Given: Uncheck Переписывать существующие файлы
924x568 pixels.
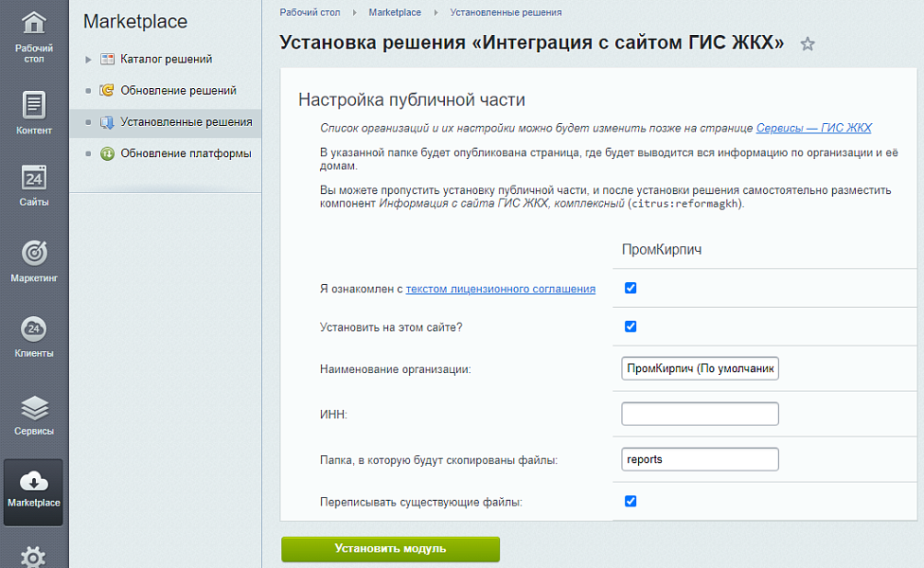Looking at the screenshot, I should (x=631, y=502).
